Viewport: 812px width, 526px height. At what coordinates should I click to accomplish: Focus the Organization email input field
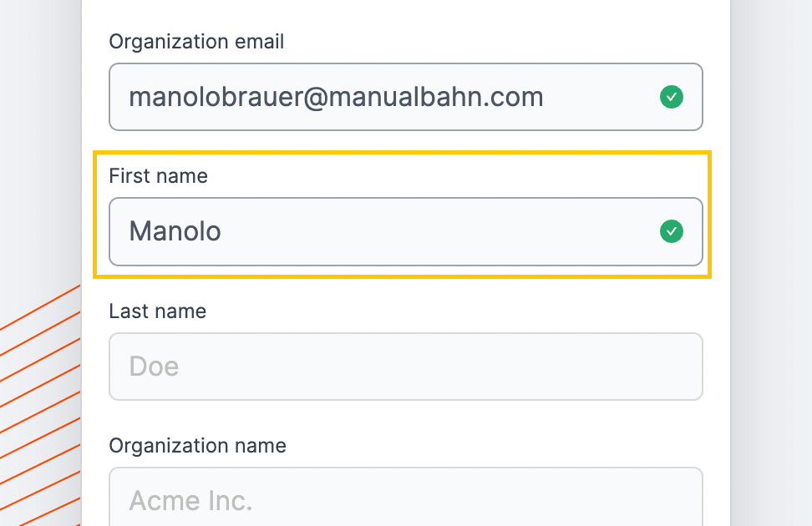pos(405,97)
